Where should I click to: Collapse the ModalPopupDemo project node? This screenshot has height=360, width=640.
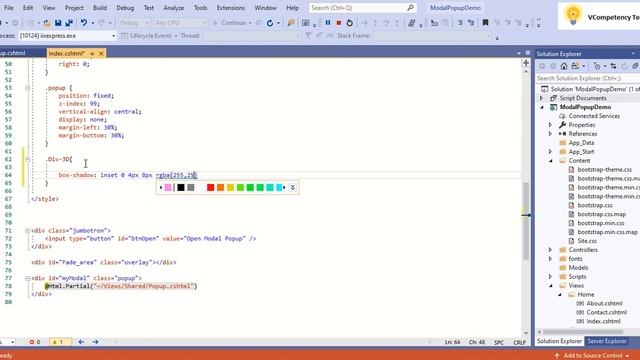click(x=542, y=107)
